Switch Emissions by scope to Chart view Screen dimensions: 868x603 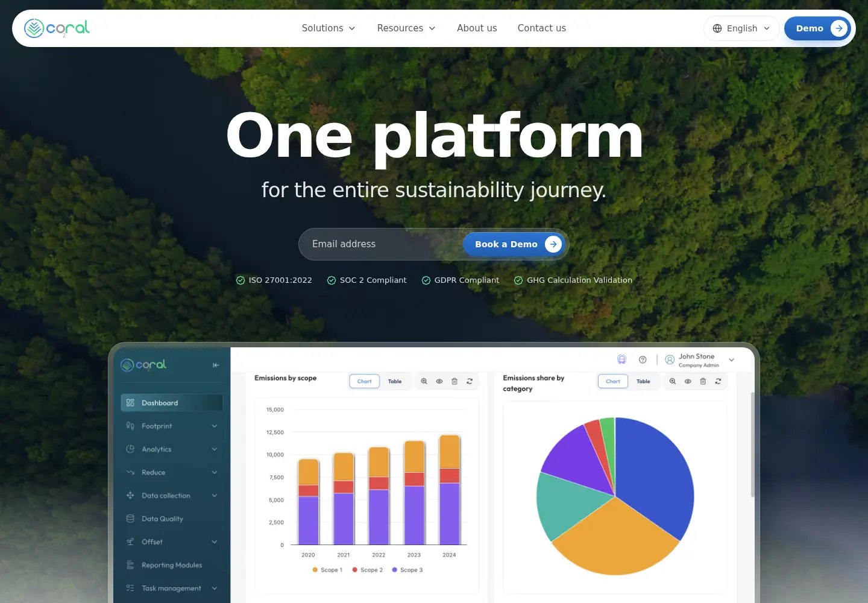coord(365,381)
